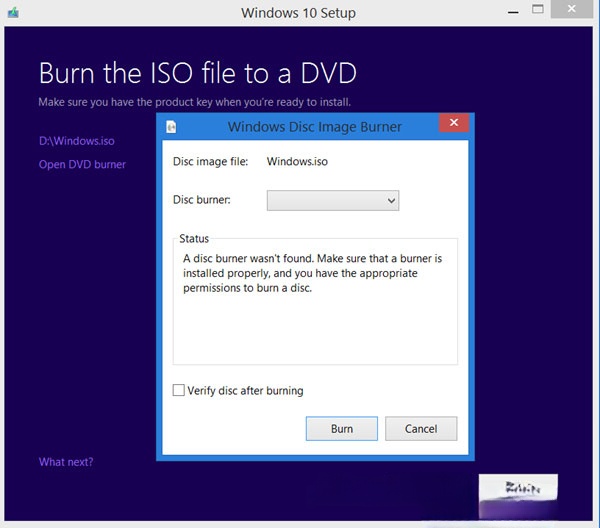
Task: Minimize the Windows 10 Setup window
Action: [x=513, y=12]
